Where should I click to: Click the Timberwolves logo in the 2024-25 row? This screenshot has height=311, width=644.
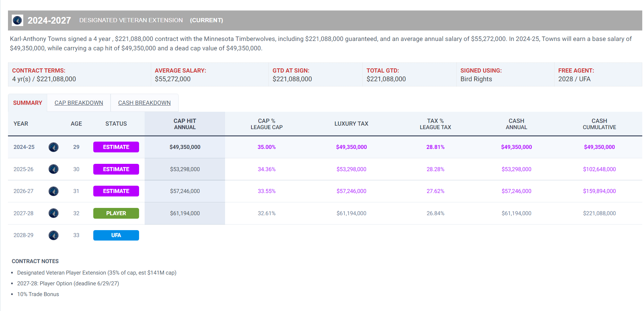click(53, 147)
